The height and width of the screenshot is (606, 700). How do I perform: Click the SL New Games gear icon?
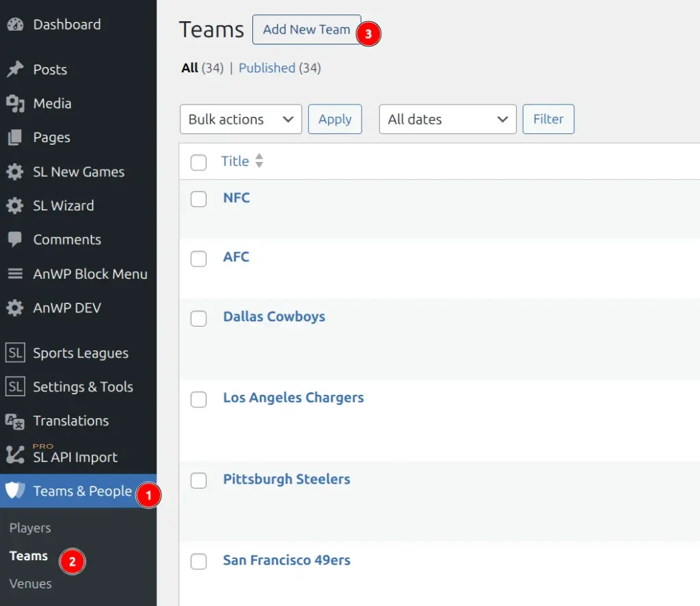click(15, 171)
